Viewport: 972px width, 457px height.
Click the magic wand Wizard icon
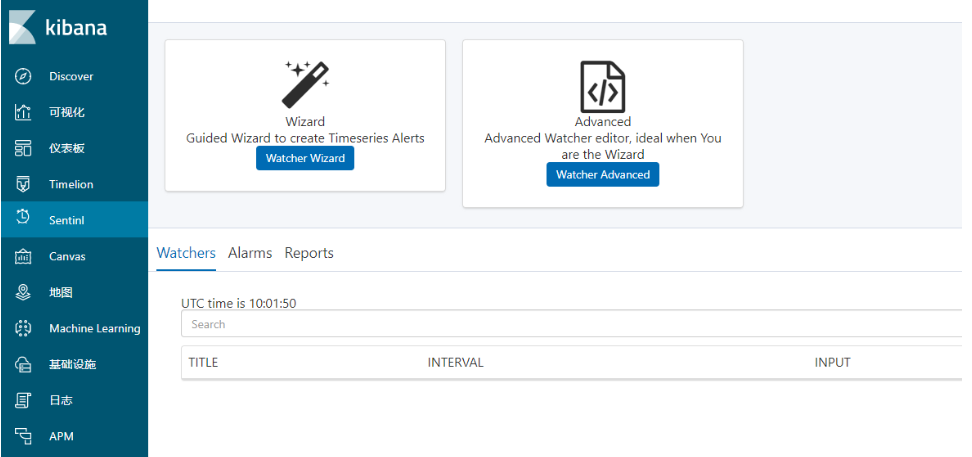click(306, 85)
